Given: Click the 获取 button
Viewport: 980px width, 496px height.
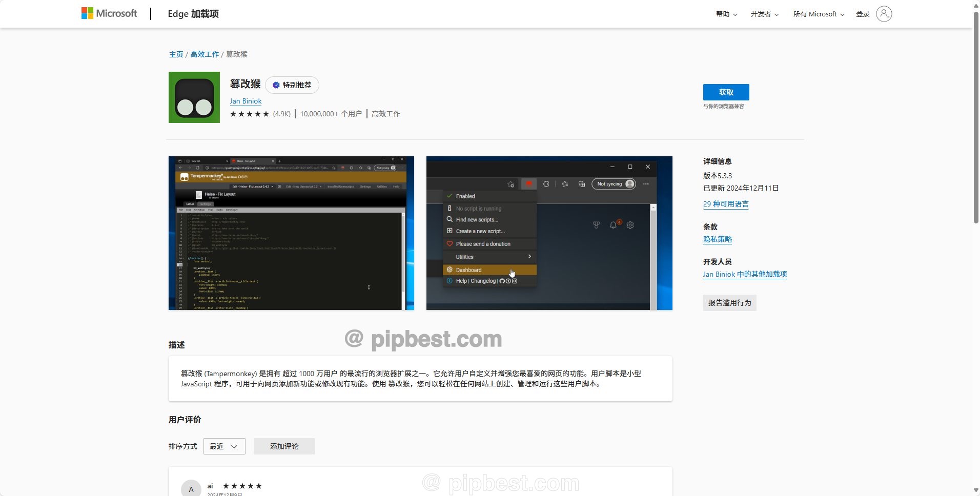Looking at the screenshot, I should tap(726, 92).
